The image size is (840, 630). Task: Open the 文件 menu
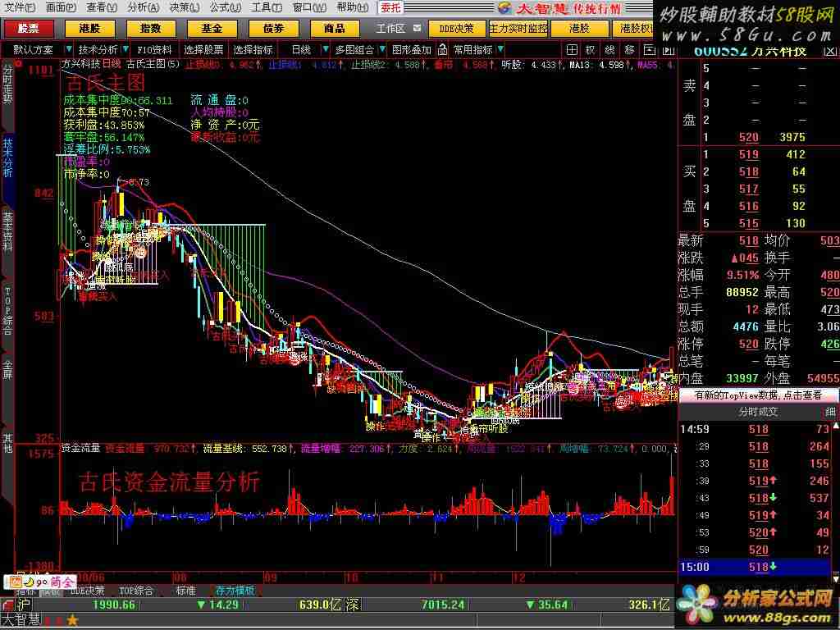21,7
